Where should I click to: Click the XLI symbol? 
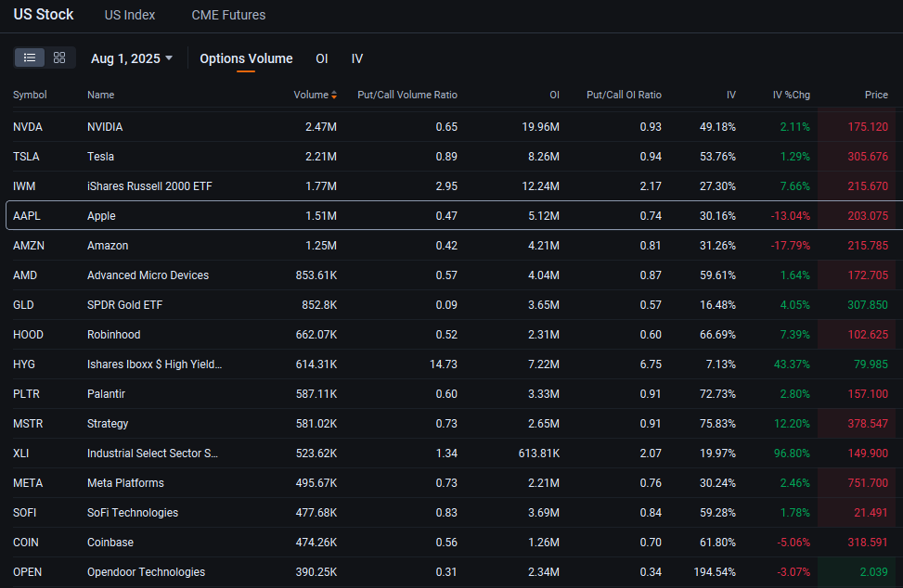click(x=20, y=454)
